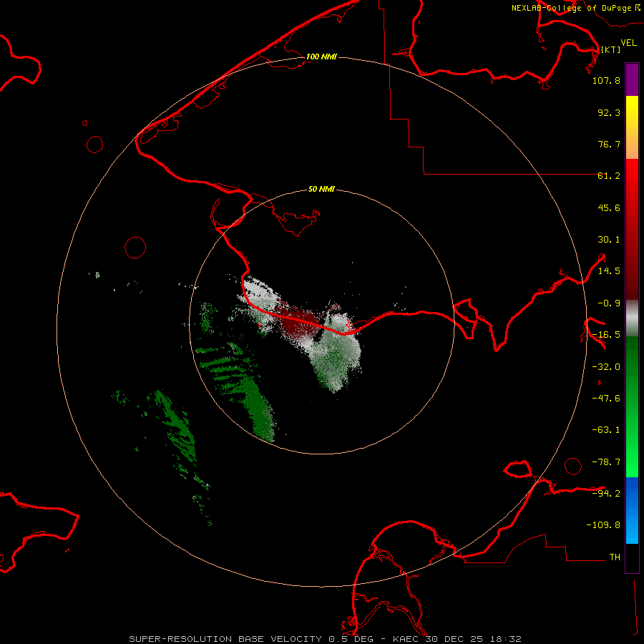The width and height of the screenshot is (644, 644).
Task: Click the 92.3 velocity scale value
Action: (609, 112)
